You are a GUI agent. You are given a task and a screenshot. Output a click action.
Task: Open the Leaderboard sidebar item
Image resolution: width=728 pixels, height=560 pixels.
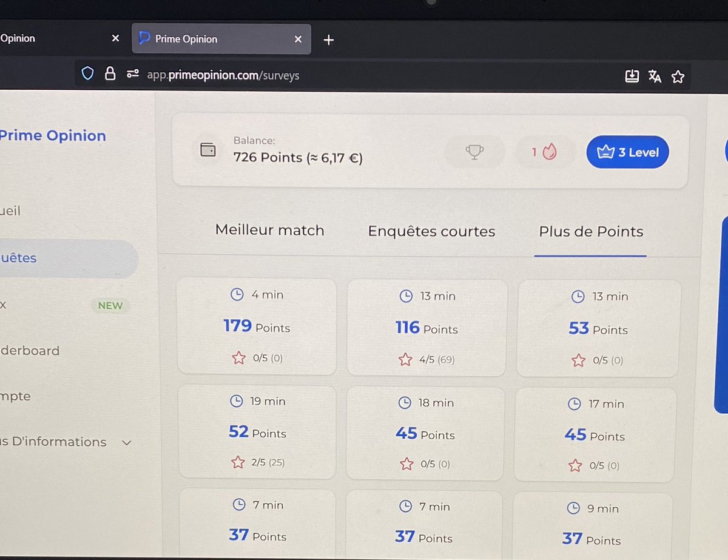[x=30, y=351]
